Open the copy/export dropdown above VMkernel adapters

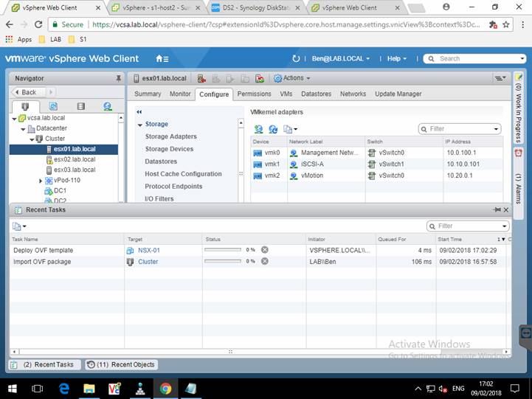pyautogui.click(x=290, y=129)
